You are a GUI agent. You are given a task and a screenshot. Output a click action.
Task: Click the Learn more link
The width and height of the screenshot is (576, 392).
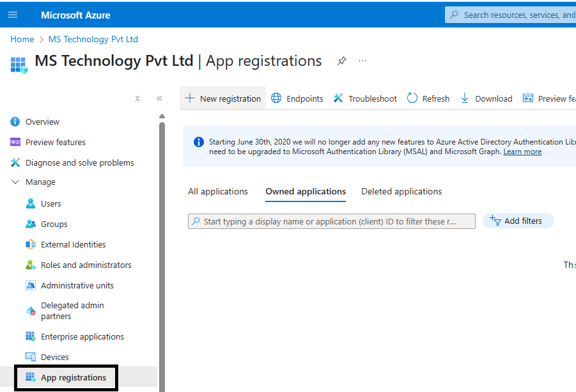pyautogui.click(x=522, y=152)
